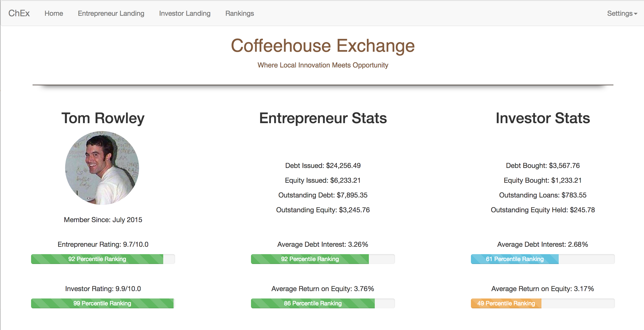
Task: Click the blue 61 Percentile bar
Action: (515, 259)
